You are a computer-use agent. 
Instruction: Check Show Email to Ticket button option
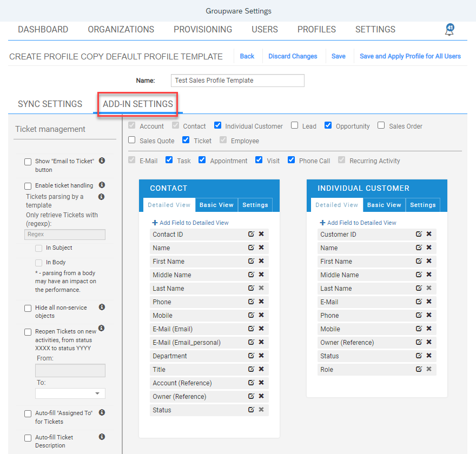coord(28,161)
